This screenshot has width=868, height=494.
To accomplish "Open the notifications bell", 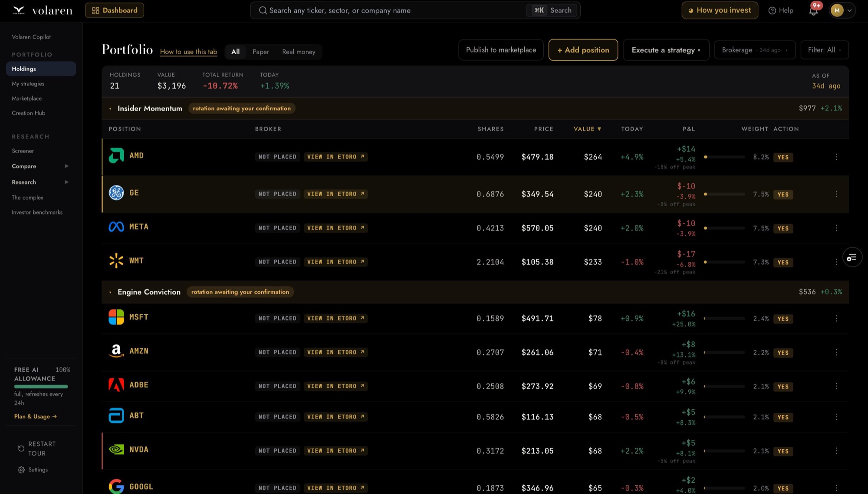I will (814, 11).
